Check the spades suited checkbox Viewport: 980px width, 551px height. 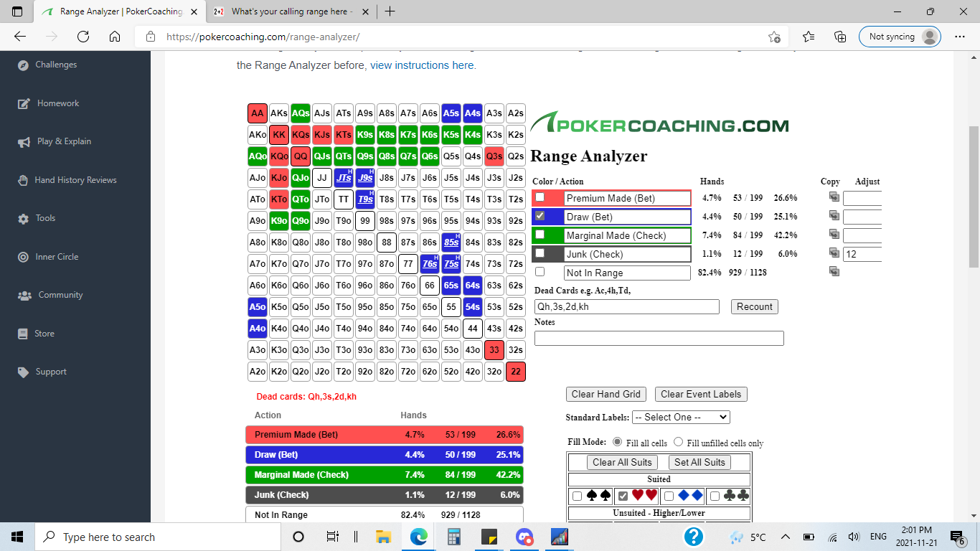point(577,496)
